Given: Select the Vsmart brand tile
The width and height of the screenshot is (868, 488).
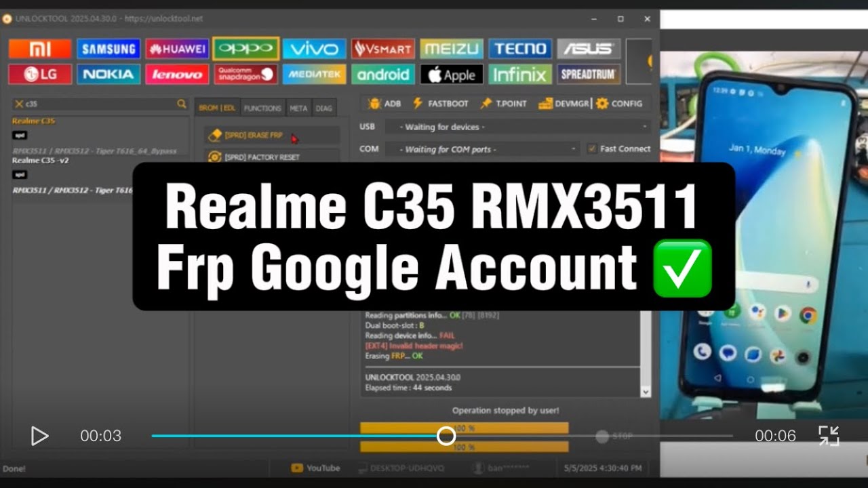Looking at the screenshot, I should pos(383,49).
